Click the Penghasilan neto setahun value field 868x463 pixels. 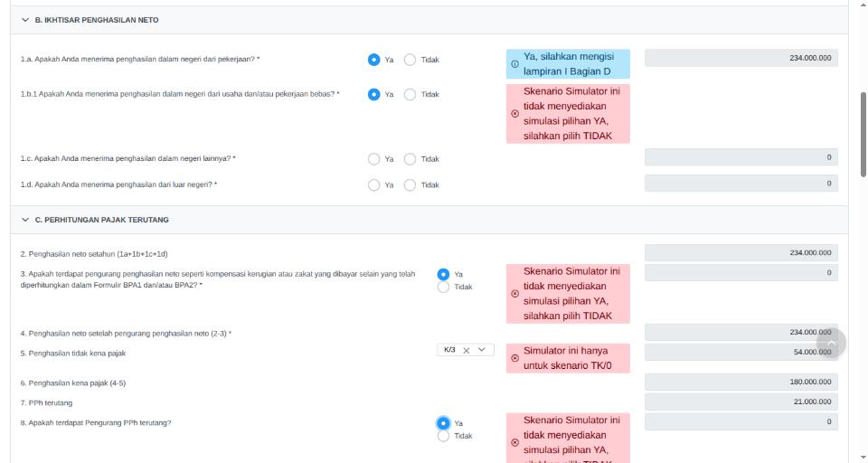[741, 252]
